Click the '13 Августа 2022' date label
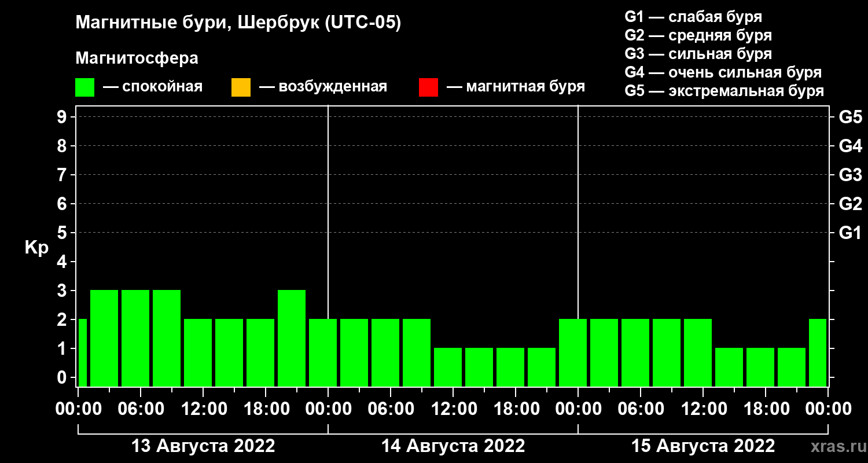The width and height of the screenshot is (868, 463). point(203,446)
